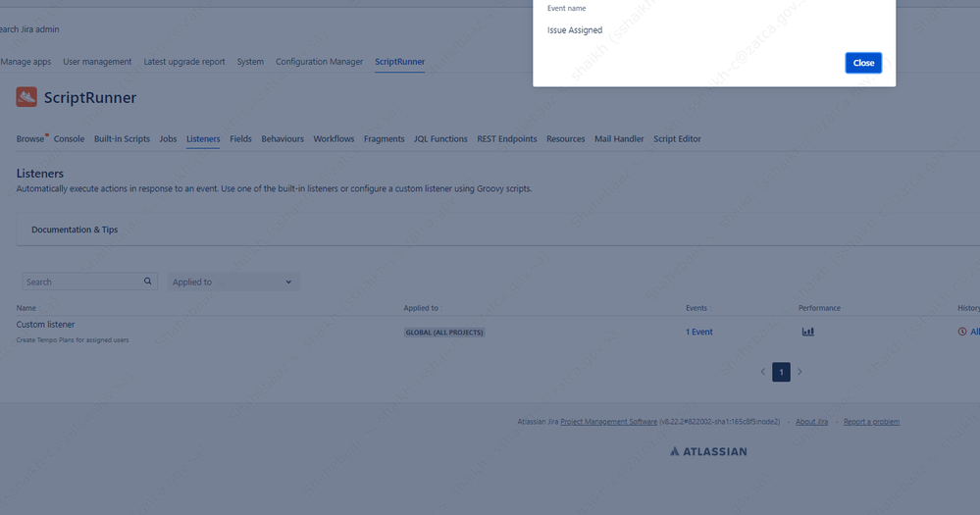
Task: Click the Performance column header
Action: pos(819,308)
